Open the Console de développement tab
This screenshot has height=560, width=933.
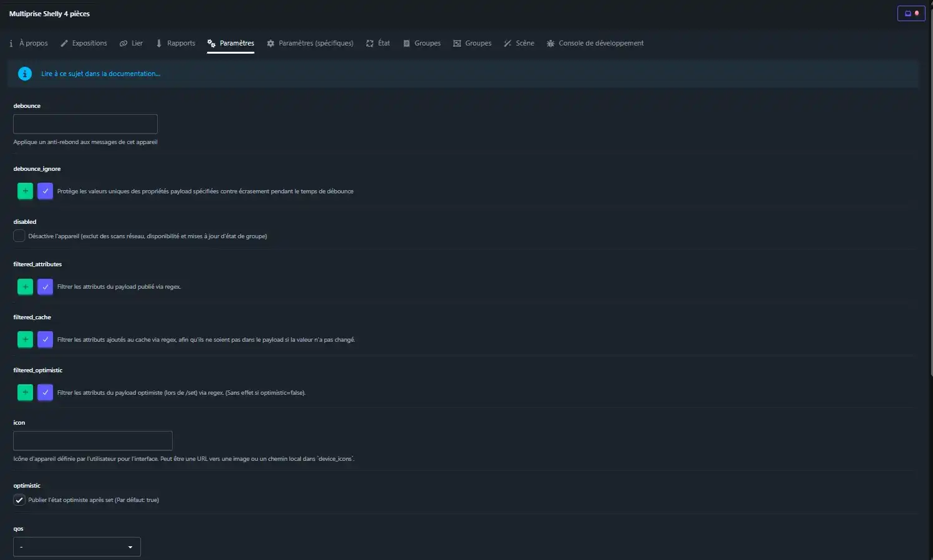595,43
